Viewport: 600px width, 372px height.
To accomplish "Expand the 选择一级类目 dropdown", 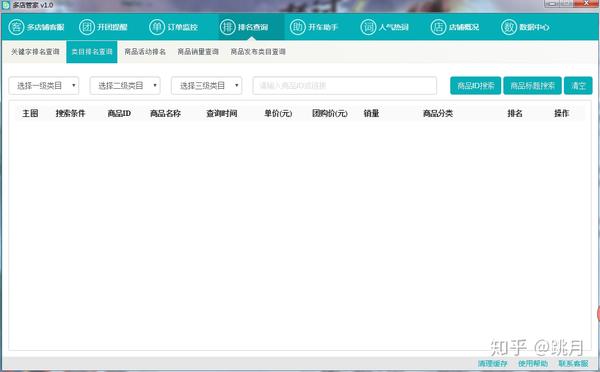I will [44, 86].
